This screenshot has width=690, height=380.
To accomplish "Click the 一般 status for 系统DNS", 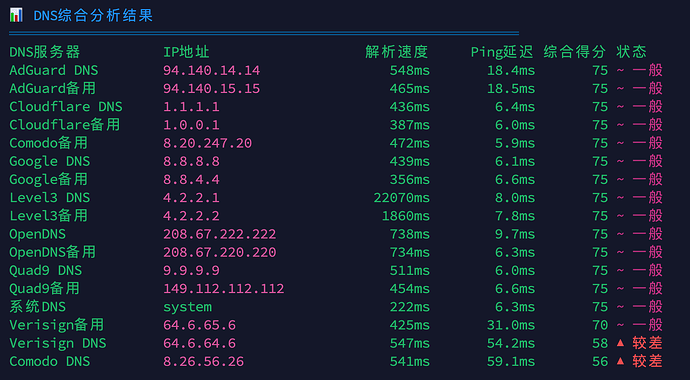I will (647, 307).
